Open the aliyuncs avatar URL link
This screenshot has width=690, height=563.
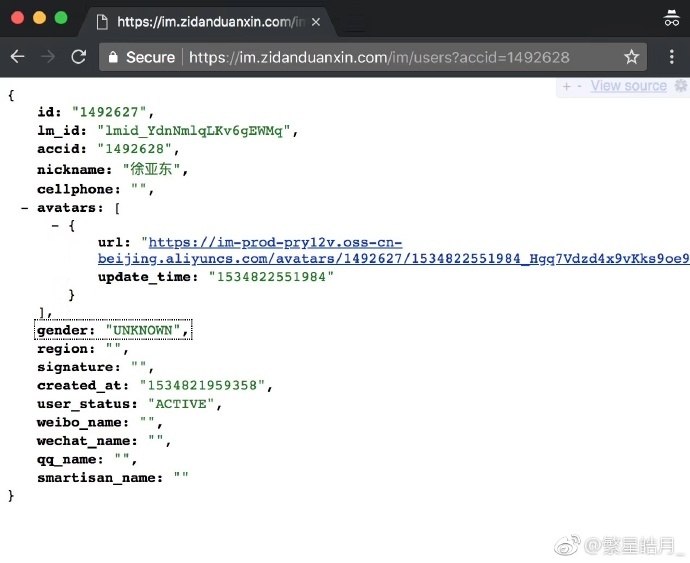tap(393, 250)
